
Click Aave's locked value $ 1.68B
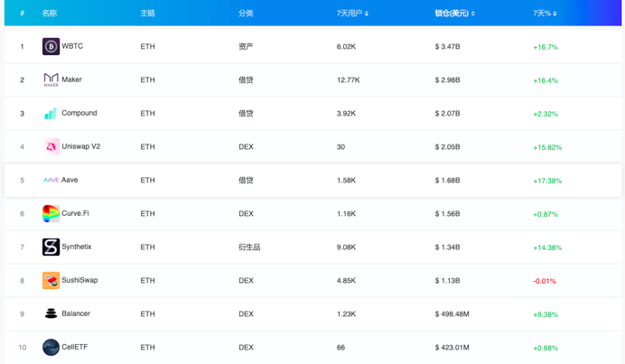pos(447,181)
